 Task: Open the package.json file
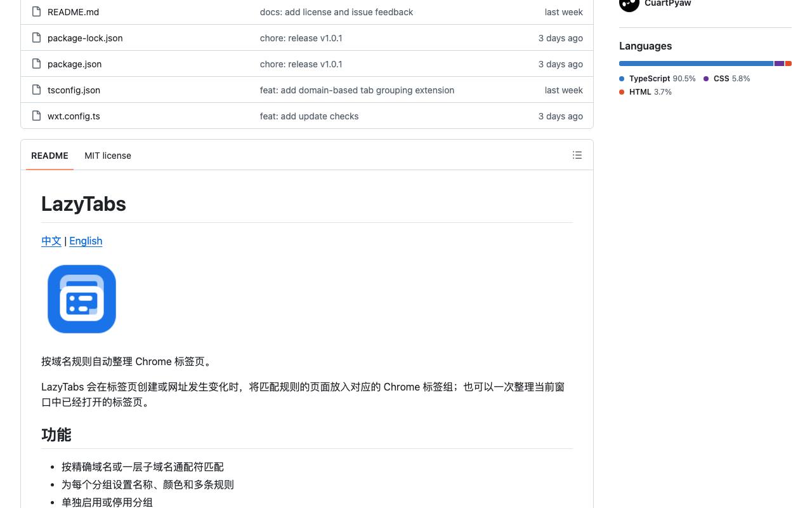click(74, 64)
